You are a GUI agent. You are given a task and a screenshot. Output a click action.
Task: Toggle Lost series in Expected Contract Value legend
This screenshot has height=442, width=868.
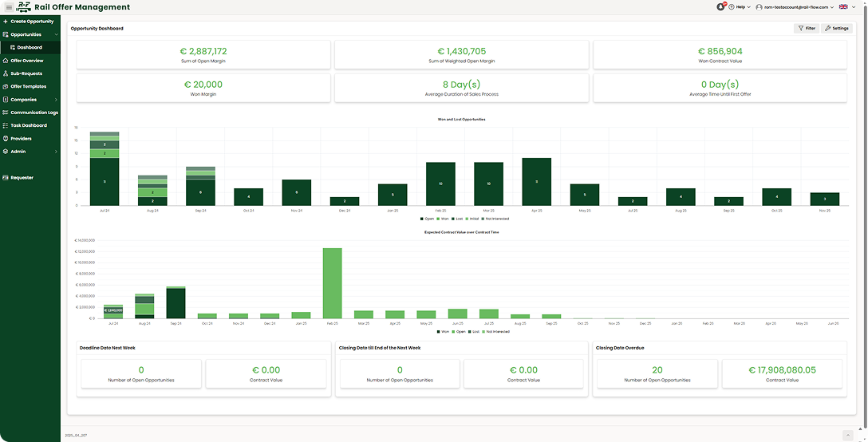point(472,331)
